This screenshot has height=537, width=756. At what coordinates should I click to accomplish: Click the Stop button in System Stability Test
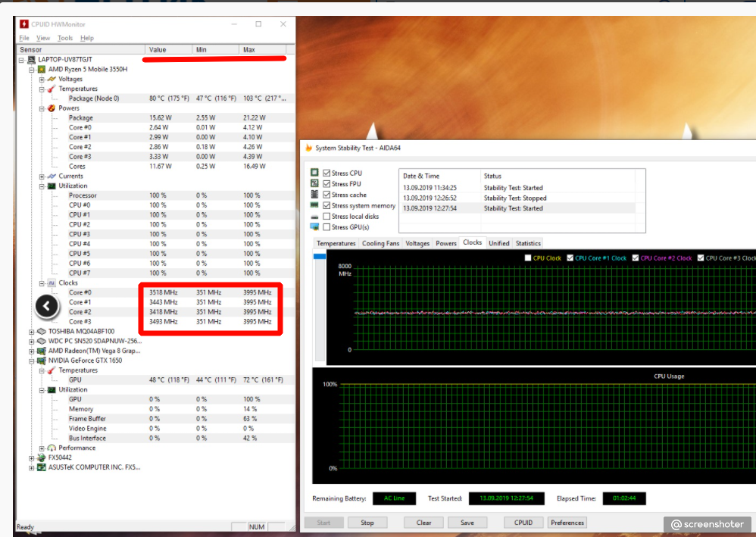click(x=367, y=523)
